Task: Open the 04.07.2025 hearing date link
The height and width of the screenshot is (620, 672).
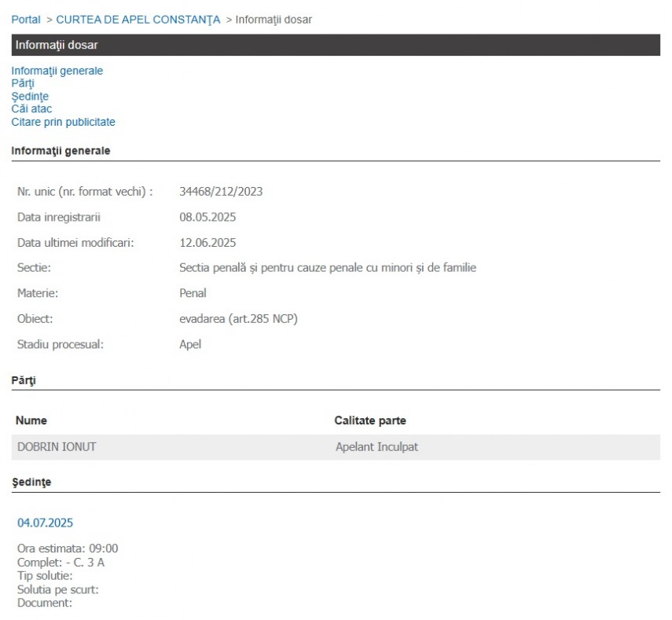Action: click(45, 523)
